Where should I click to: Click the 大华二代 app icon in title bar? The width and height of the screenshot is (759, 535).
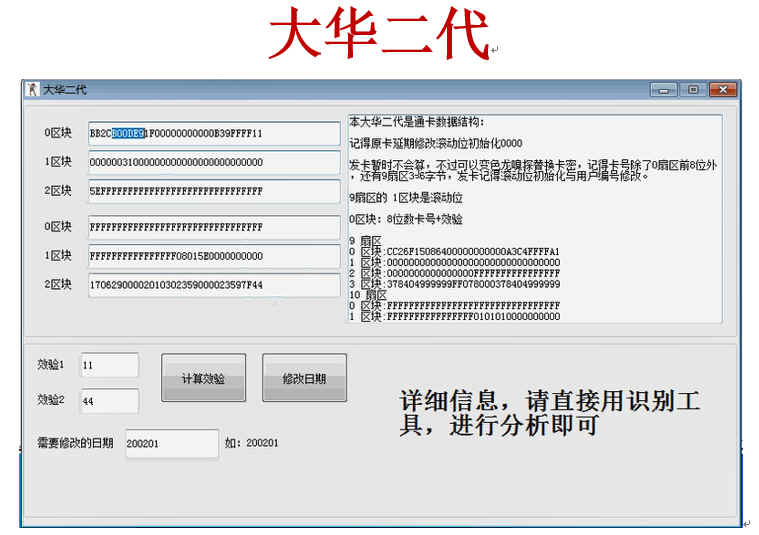32,89
